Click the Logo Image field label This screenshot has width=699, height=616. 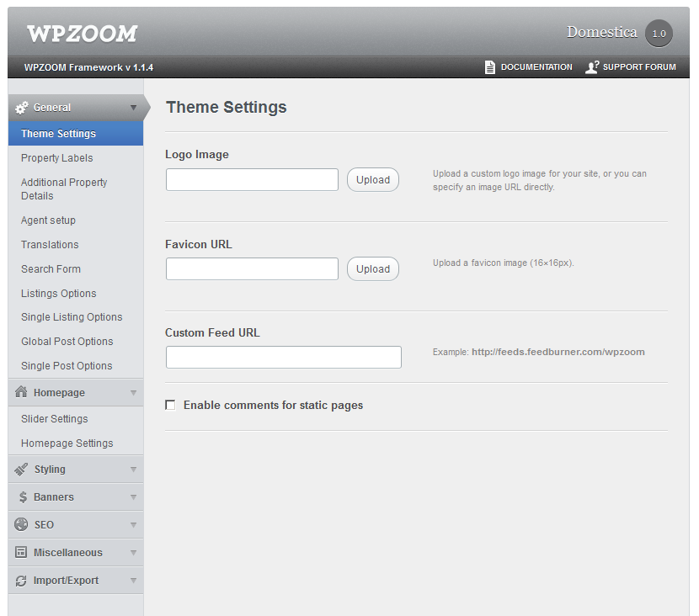[197, 155]
